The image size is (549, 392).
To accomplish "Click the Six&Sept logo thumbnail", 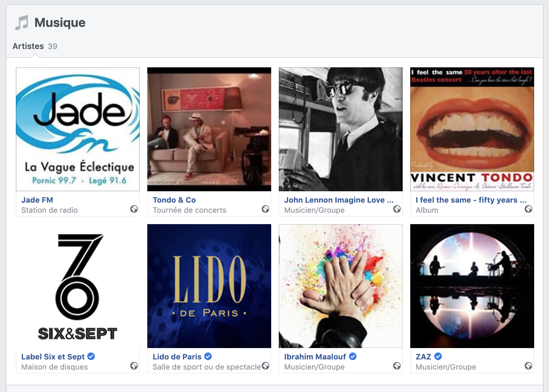I will coord(78,286).
